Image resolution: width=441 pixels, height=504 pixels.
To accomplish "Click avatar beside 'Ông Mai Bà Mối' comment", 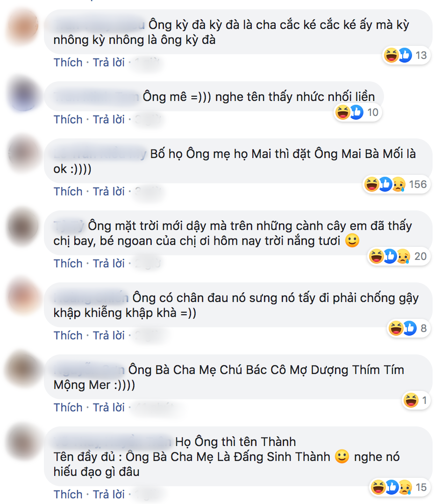I will tap(23, 154).
